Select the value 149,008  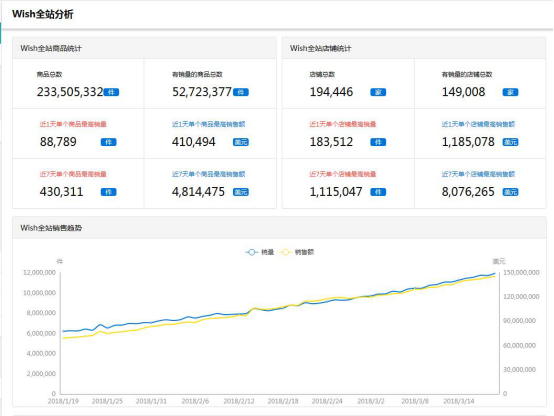464,92
